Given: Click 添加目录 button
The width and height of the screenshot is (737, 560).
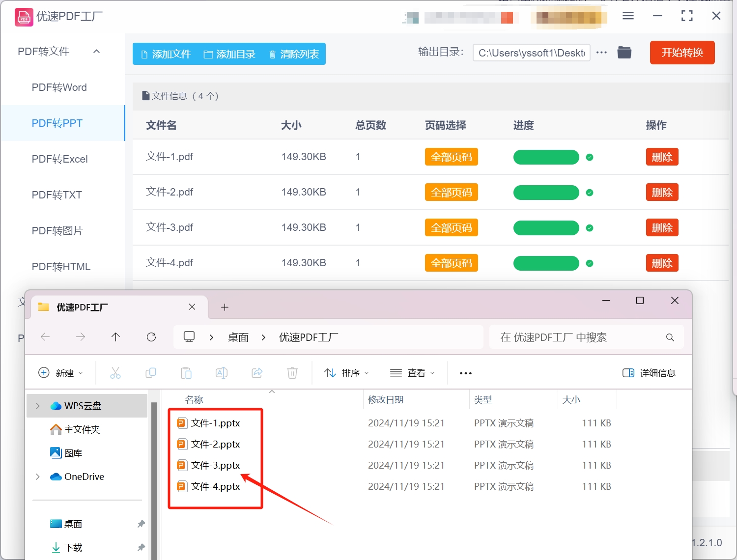Looking at the screenshot, I should [229, 54].
